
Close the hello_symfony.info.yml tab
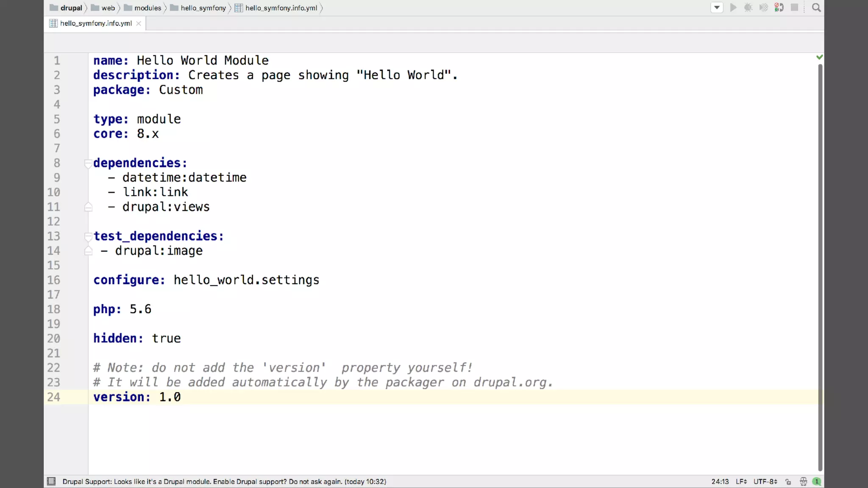(x=139, y=23)
